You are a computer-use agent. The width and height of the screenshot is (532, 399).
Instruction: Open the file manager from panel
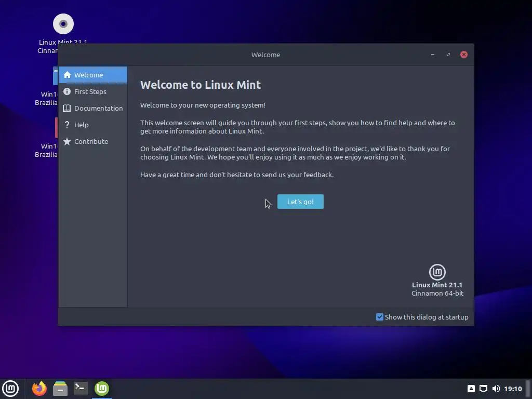coord(60,389)
